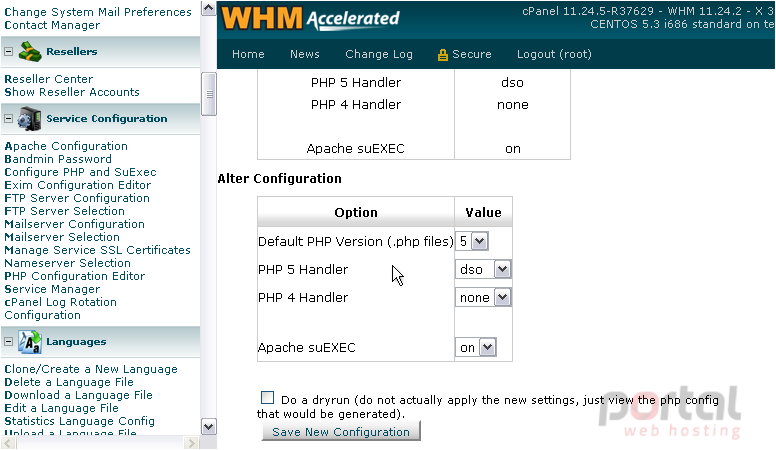Click the 'dso' value in the status table

coord(512,83)
